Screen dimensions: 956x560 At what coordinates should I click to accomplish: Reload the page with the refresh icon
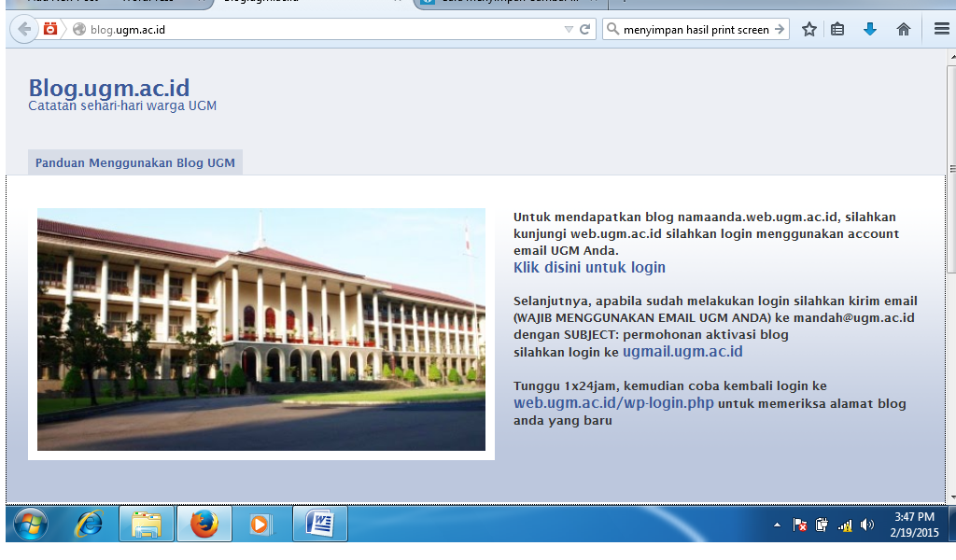584,29
